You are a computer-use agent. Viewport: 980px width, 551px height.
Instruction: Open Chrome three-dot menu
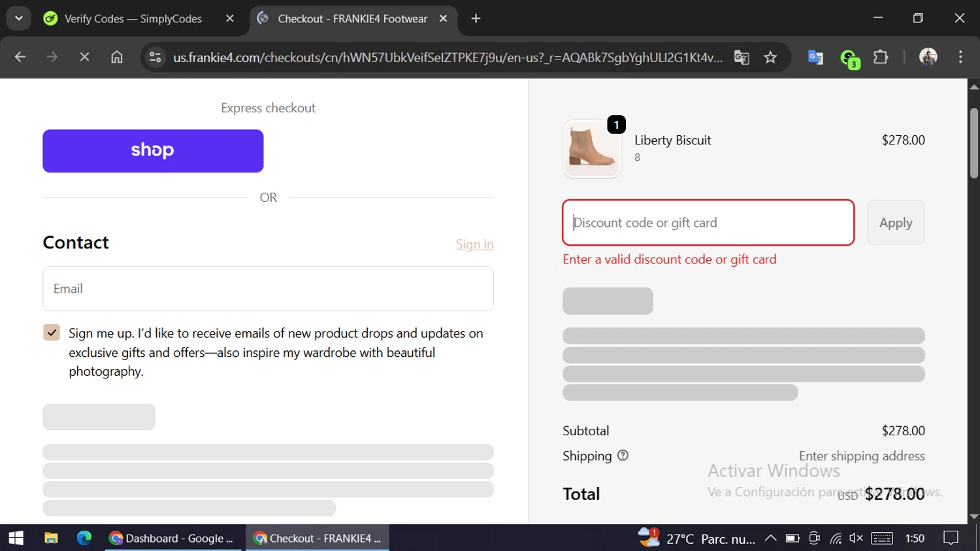[x=960, y=58]
